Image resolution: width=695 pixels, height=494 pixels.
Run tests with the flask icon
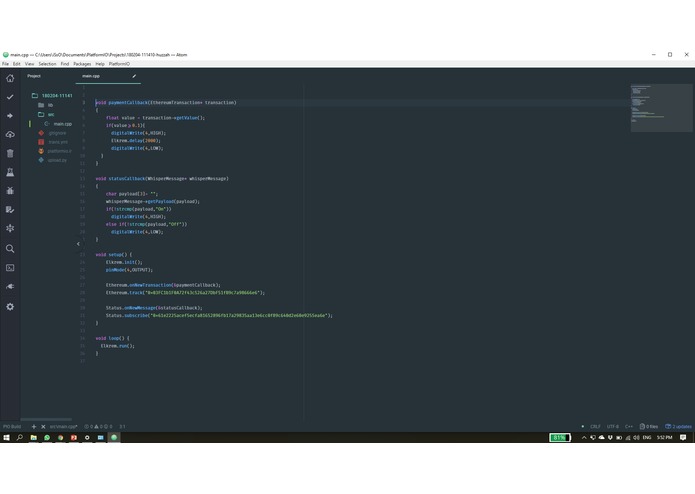(x=10, y=172)
